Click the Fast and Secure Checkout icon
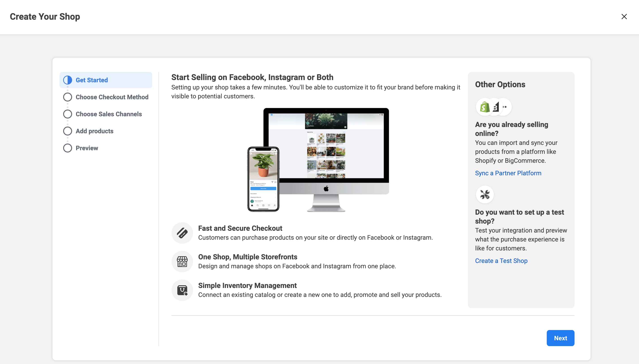 click(182, 233)
